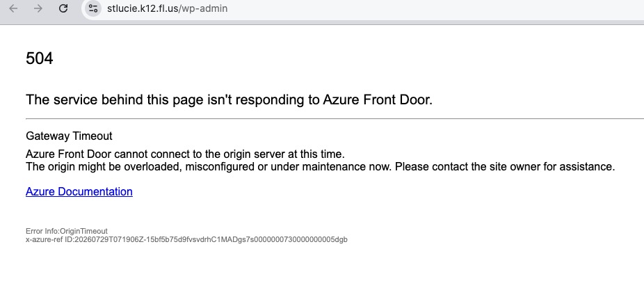Click the forward navigation arrow
644x297 pixels.
click(38, 8)
